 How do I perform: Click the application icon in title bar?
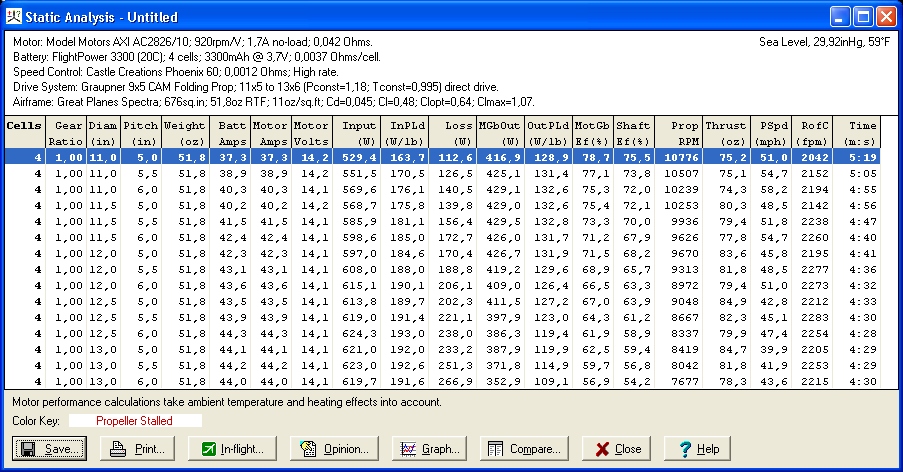coord(16,16)
